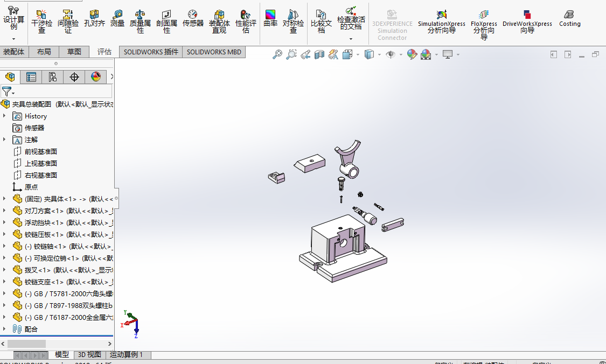Open View Settings monitor dropdown arrow
The width and height of the screenshot is (606, 364).
(458, 54)
